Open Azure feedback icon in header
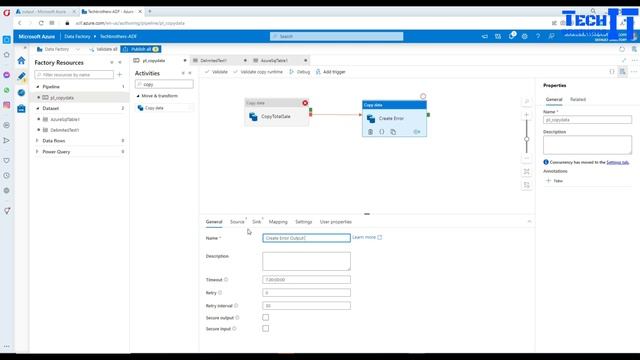This screenshot has height=360, width=640. point(551,36)
